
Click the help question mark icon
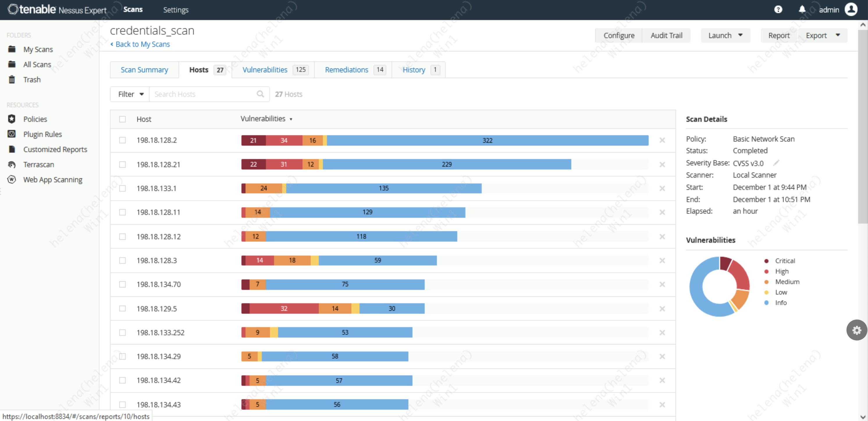(x=778, y=9)
